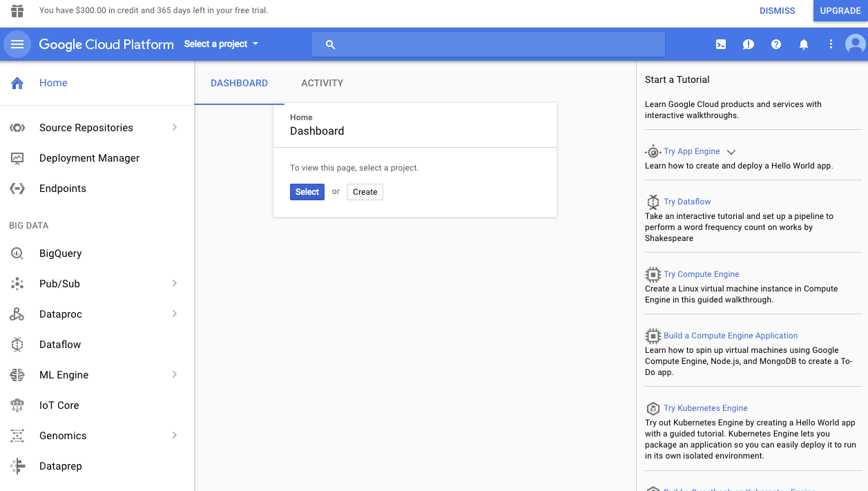The height and width of the screenshot is (491, 868).
Task: Switch to the ACTIVITY tab
Action: click(x=322, y=83)
